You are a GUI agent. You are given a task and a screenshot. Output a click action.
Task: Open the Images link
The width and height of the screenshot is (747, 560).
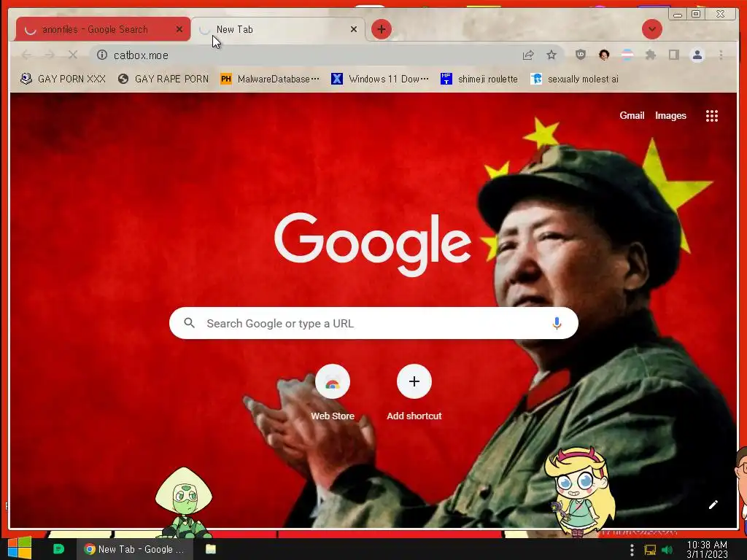click(x=670, y=116)
